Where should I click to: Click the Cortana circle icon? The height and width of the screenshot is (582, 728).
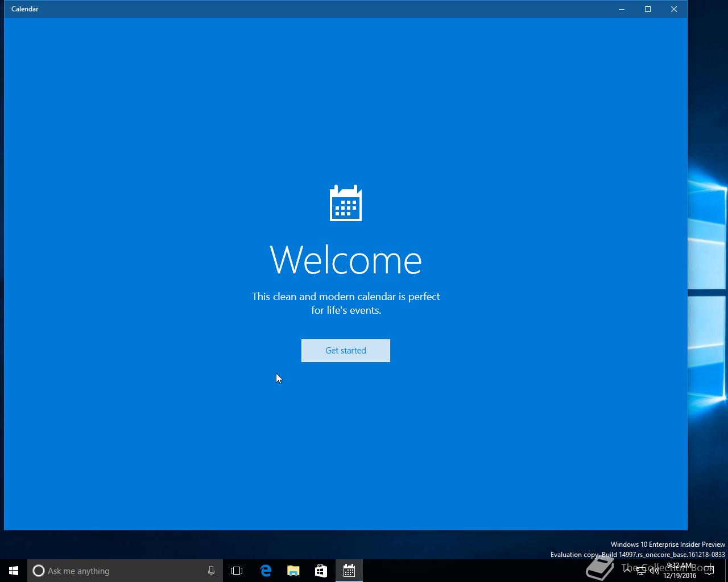38,571
